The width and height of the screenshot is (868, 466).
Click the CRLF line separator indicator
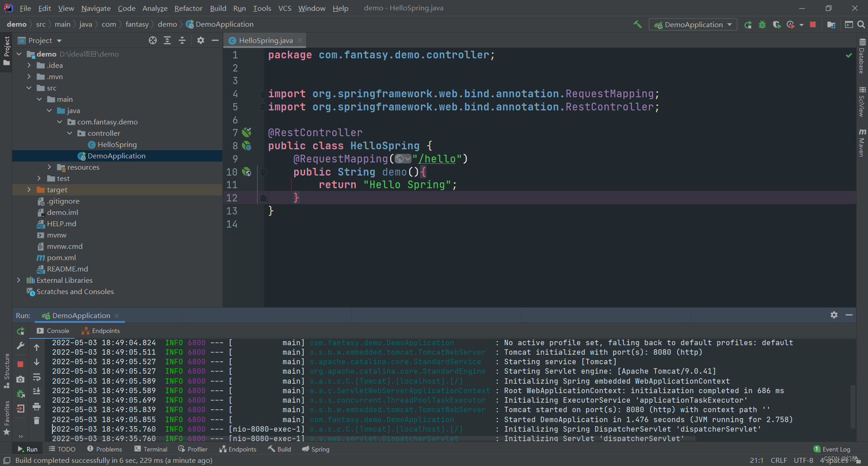(778, 460)
